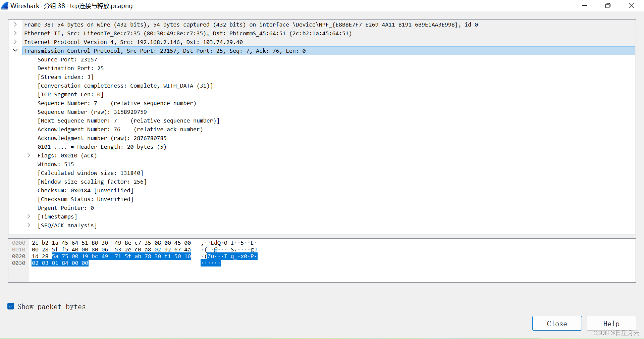Expand the Flags: 0x010 (ACK) row
The height and width of the screenshot is (339, 644).
click(x=29, y=155)
